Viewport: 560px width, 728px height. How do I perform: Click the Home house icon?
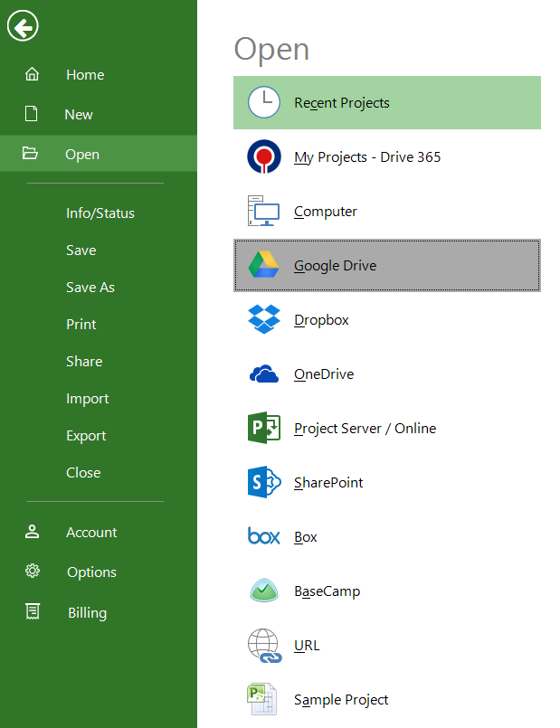[32, 74]
